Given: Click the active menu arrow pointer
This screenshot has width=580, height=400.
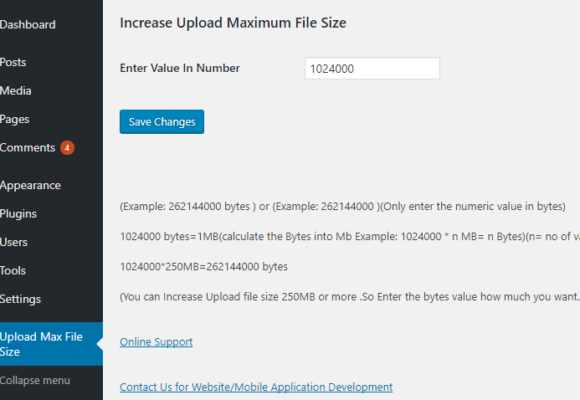Looking at the screenshot, I should [x=100, y=344].
